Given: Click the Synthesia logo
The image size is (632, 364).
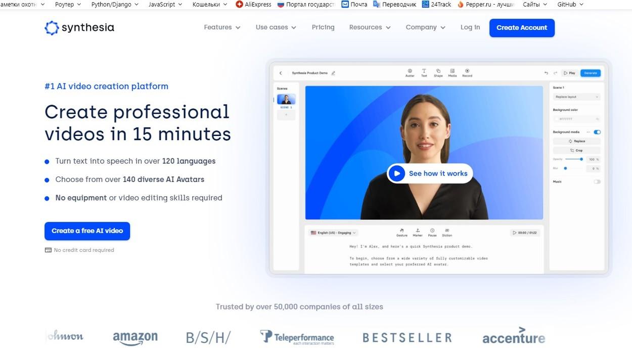Looking at the screenshot, I should pos(79,28).
